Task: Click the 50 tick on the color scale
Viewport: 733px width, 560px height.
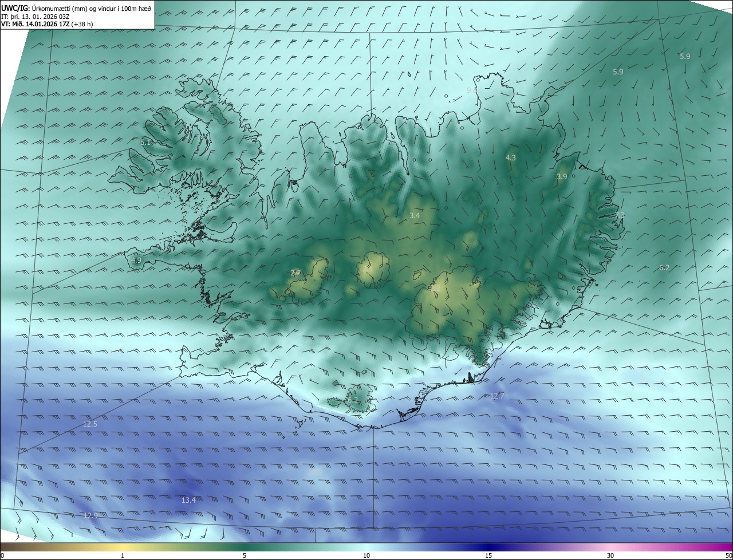Action: 728,555
